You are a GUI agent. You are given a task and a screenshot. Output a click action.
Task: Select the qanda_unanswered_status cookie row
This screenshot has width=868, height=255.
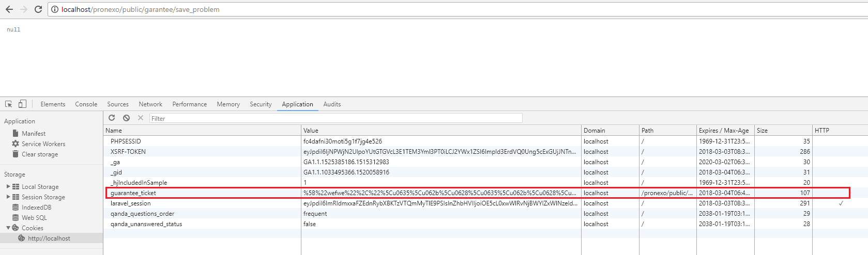(486, 224)
